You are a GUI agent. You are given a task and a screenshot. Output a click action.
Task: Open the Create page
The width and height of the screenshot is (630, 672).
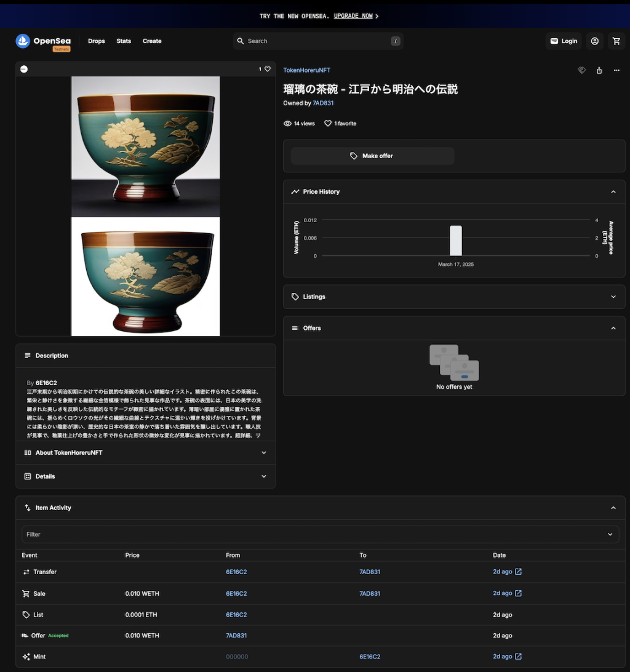pyautogui.click(x=152, y=41)
